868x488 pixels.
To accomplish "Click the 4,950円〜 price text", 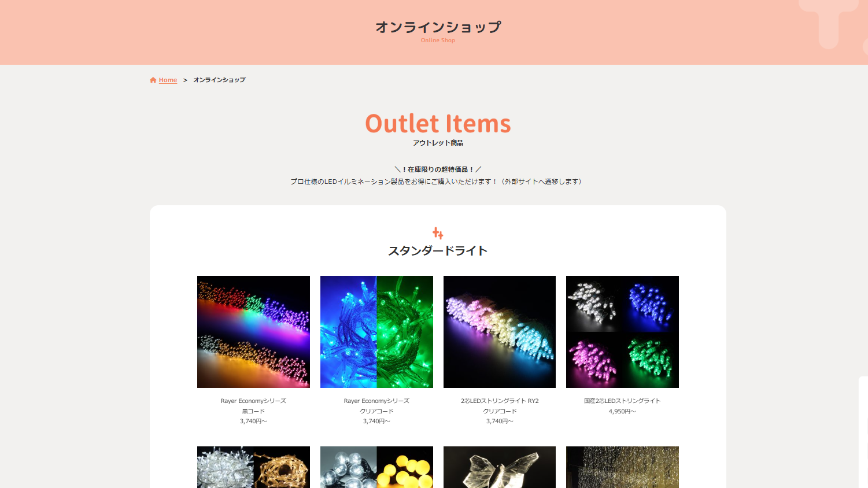I will [x=622, y=412].
